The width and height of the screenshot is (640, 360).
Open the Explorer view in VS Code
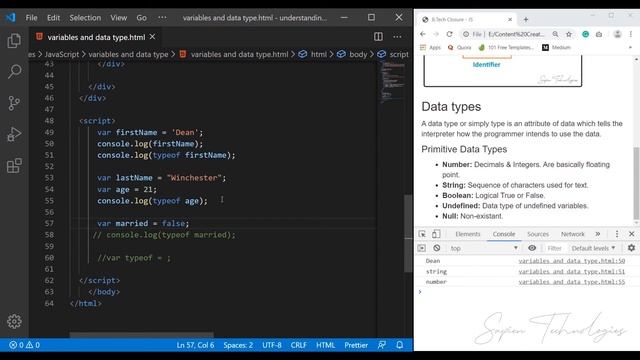click(x=14, y=40)
